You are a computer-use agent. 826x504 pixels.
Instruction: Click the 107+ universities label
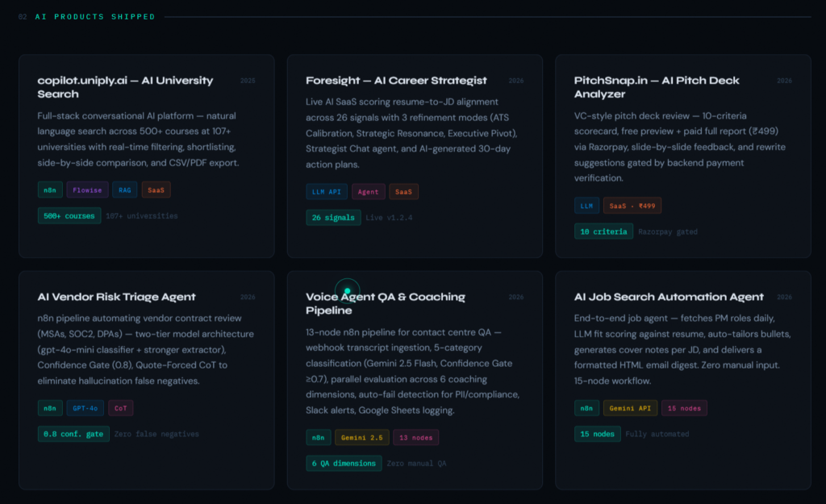pyautogui.click(x=142, y=216)
